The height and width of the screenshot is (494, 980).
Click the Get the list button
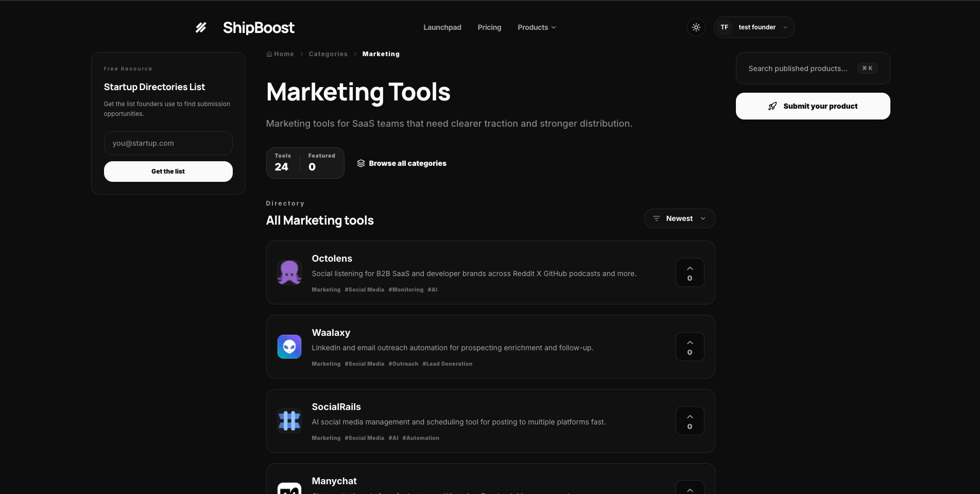(168, 172)
